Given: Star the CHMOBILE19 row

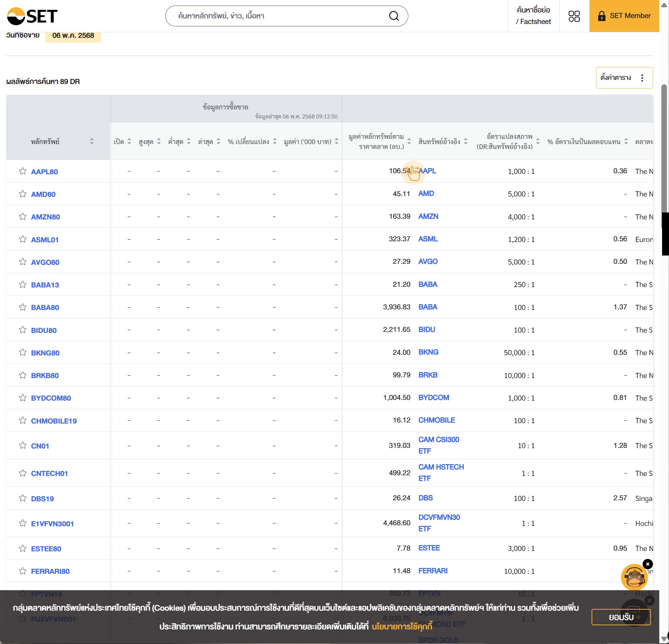Looking at the screenshot, I should [23, 420].
